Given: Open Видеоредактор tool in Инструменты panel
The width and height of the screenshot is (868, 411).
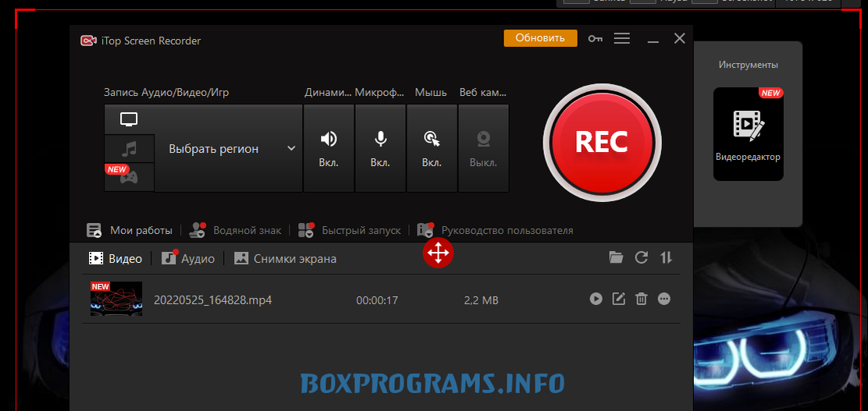Looking at the screenshot, I should pos(748,134).
